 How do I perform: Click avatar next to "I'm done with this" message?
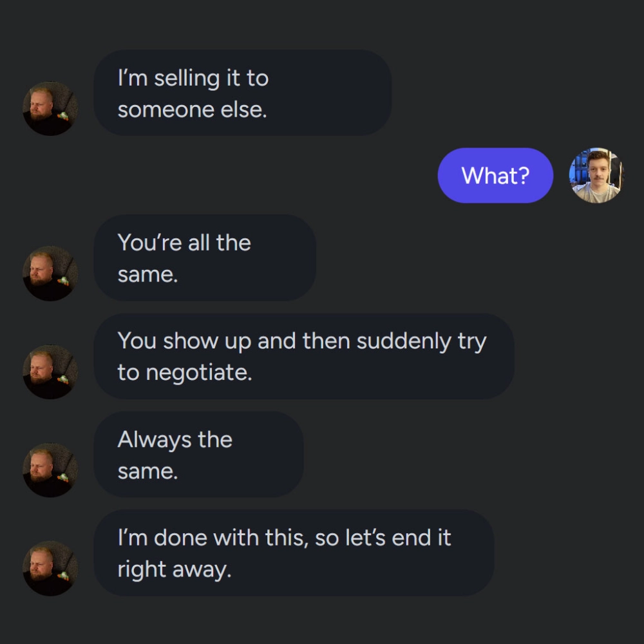[x=50, y=568]
